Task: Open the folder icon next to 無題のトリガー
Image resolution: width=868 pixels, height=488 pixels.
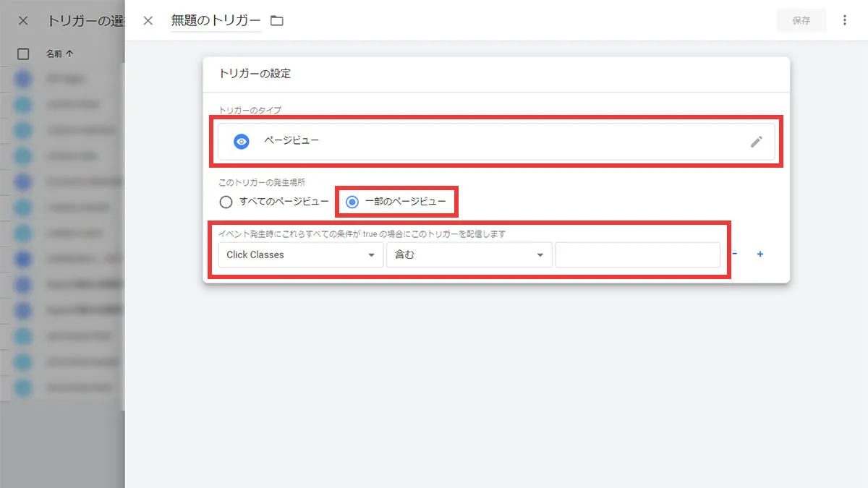Action: click(276, 21)
